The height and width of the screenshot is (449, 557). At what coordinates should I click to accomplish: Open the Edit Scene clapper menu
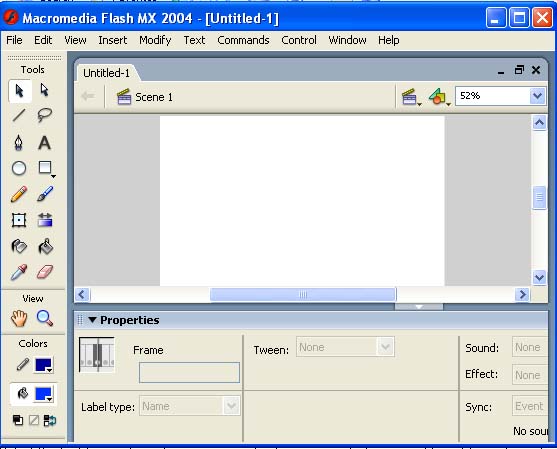(411, 97)
